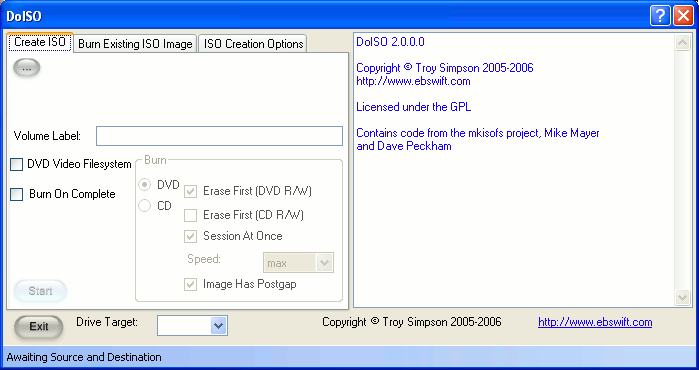Focus the Volume Label text field
This screenshot has width=699, height=370.
219,136
